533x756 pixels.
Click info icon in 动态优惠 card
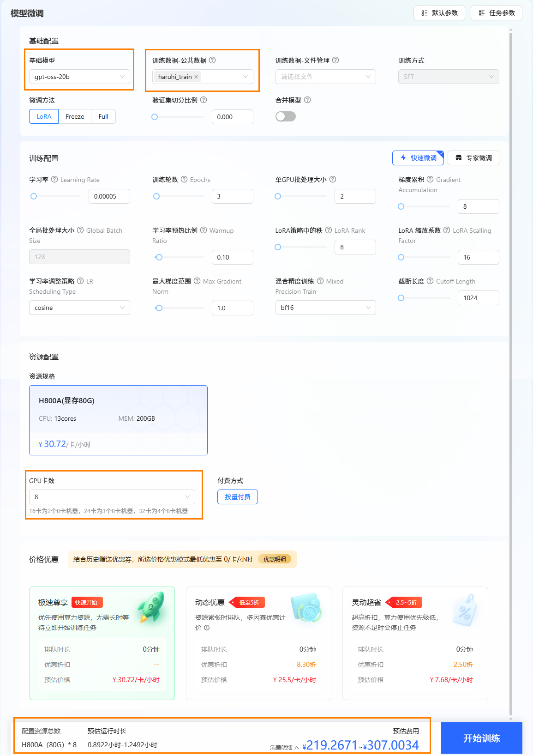point(207,628)
